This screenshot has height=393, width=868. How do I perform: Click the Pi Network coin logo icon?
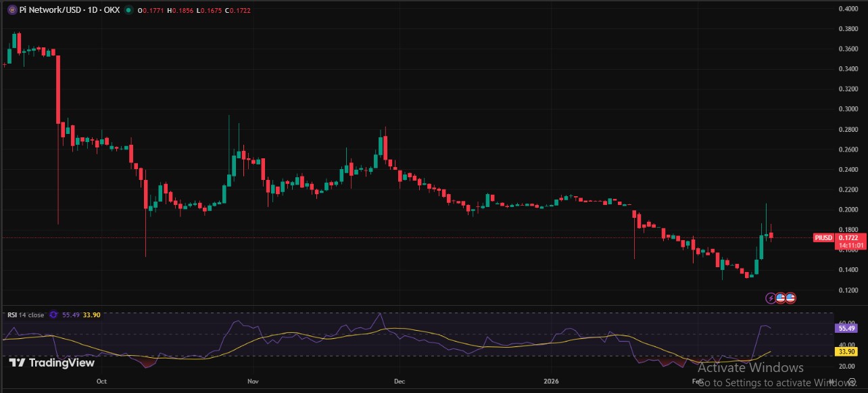pos(11,9)
